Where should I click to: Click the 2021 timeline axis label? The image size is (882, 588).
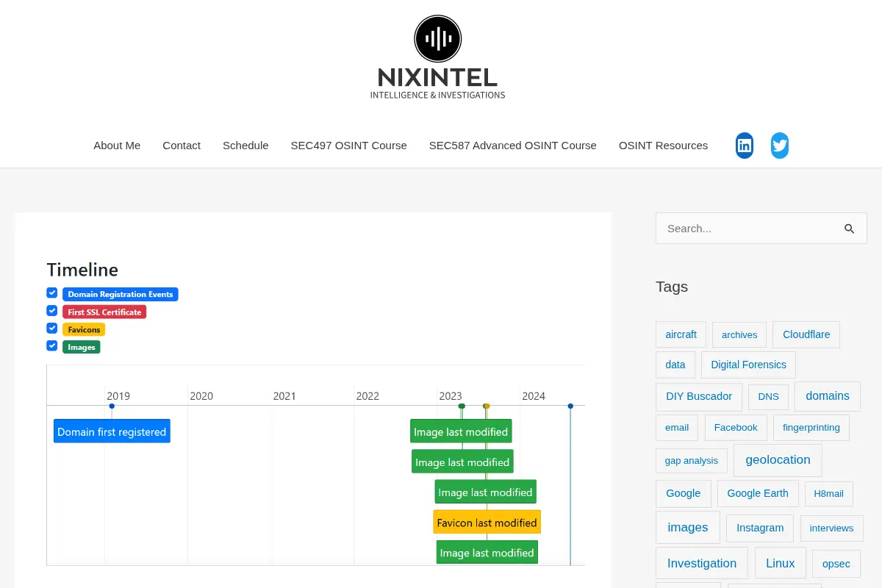284,396
